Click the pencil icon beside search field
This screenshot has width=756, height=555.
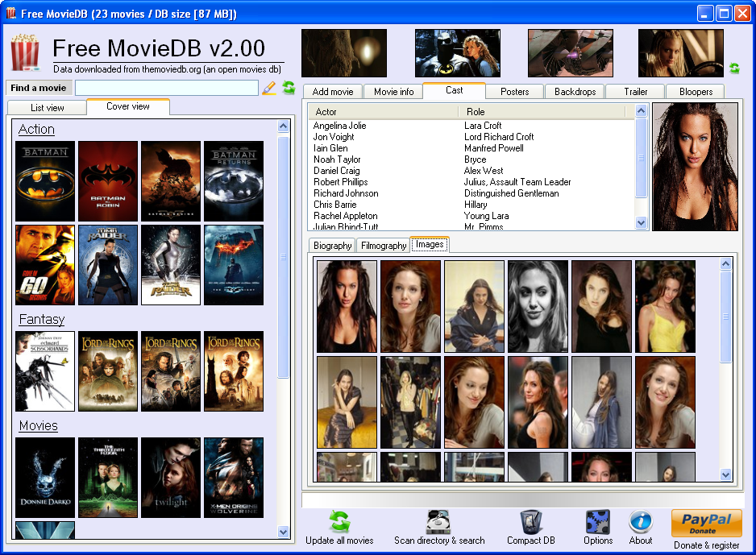point(269,88)
